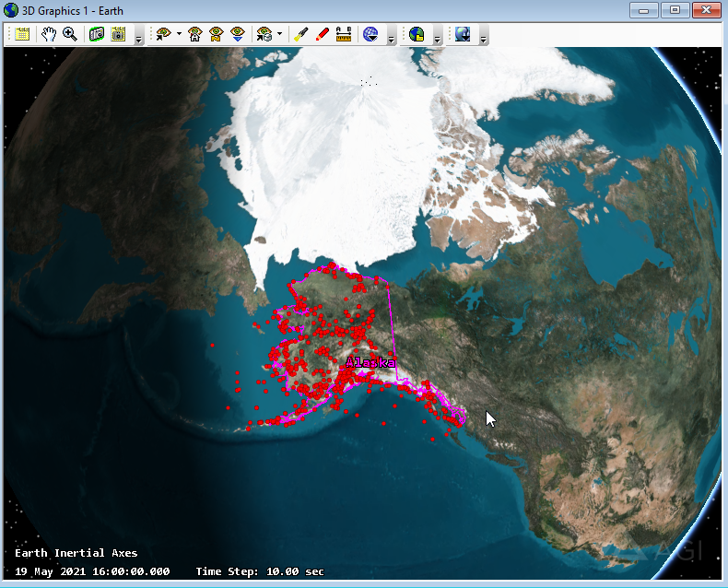Viewport: 728px width, 588px height.
Task: Select the red pencil annotation tool
Action: 323,34
